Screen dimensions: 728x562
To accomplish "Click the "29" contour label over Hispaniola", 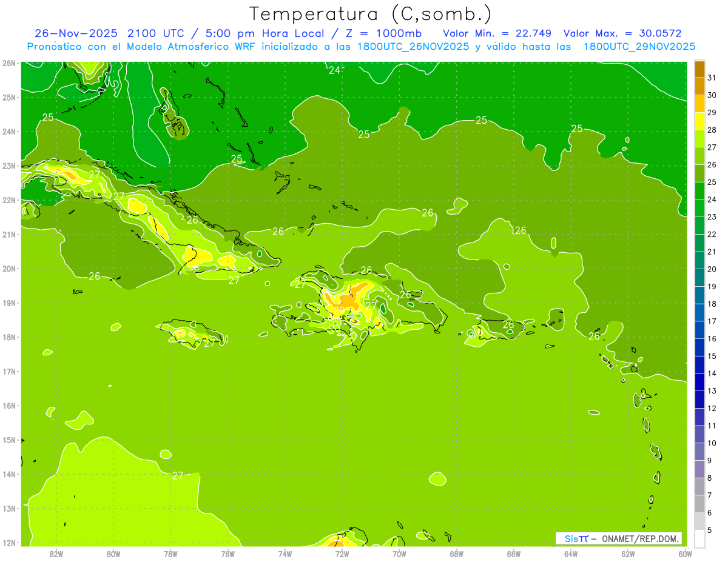I will (x=339, y=310).
